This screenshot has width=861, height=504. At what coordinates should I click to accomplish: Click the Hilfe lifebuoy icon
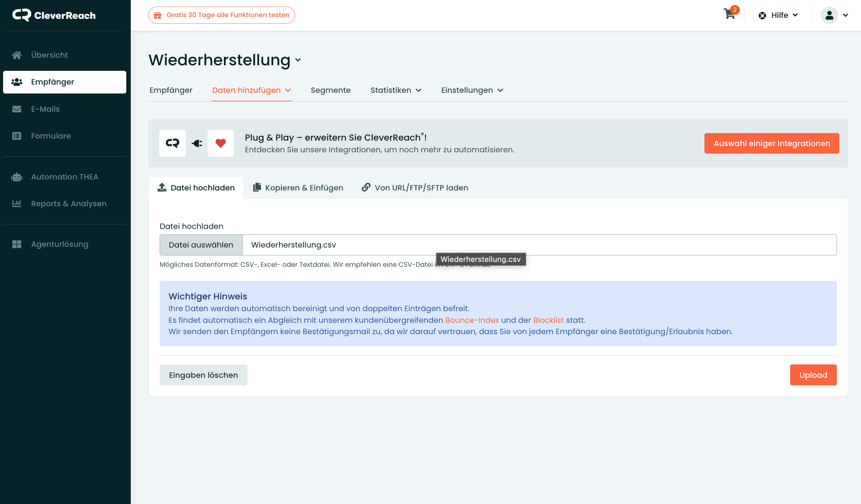coord(762,15)
